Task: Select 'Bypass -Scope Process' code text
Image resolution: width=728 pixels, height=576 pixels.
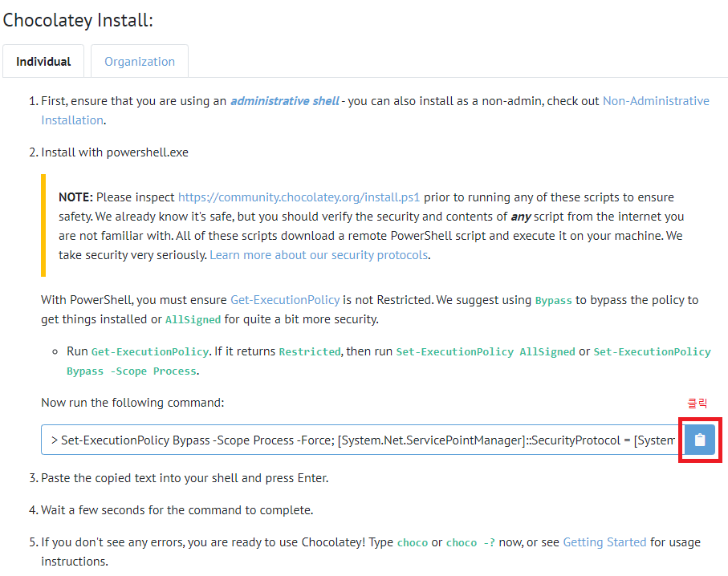Action: click(x=132, y=371)
